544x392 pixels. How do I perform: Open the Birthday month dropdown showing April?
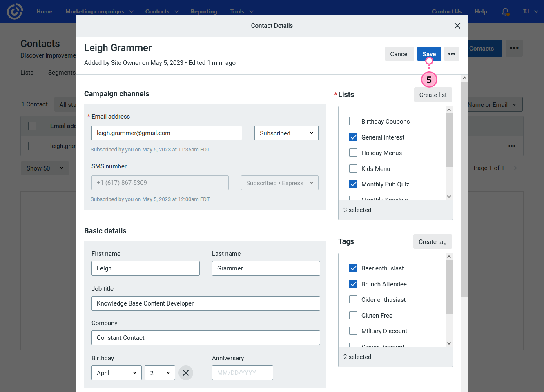(x=116, y=372)
